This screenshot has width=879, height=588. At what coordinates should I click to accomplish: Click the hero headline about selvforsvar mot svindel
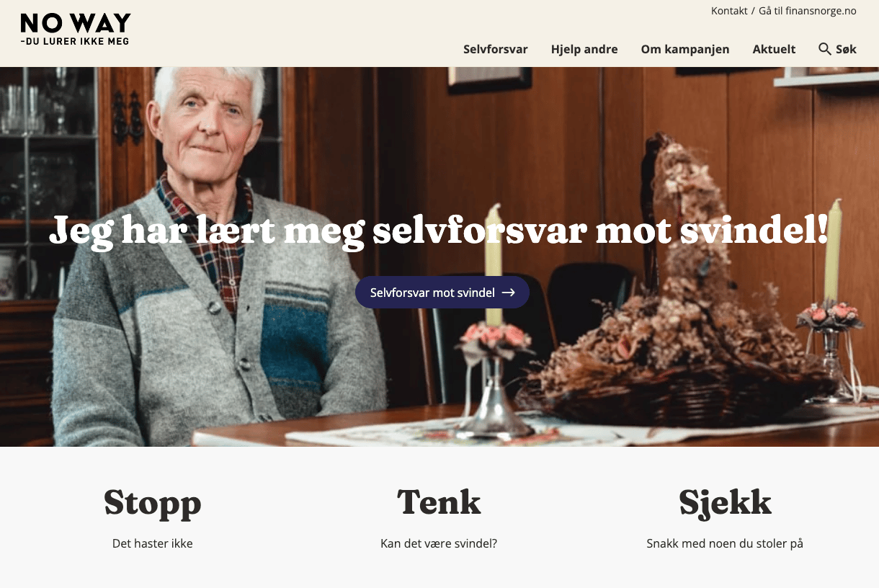439,231
